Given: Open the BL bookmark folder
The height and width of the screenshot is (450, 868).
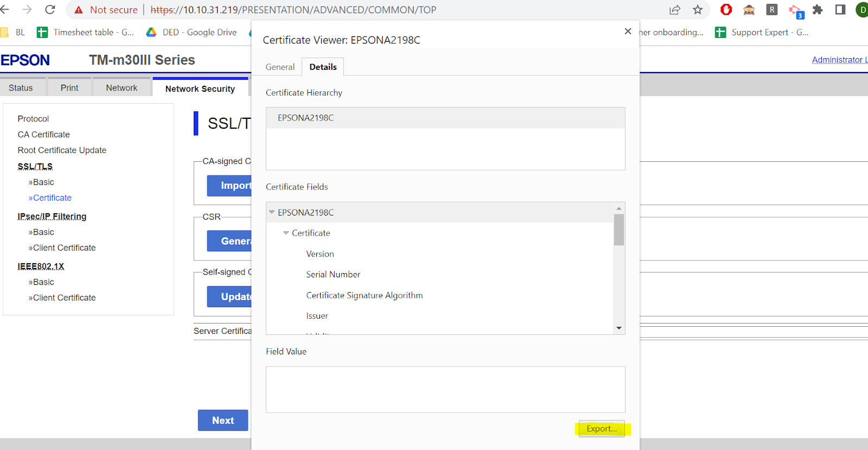Looking at the screenshot, I should pyautogui.click(x=13, y=33).
